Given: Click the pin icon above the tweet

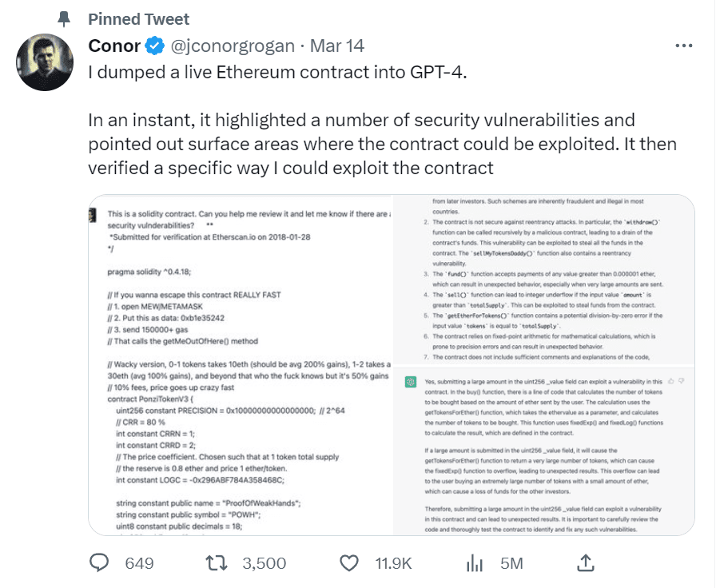Looking at the screenshot, I should point(62,18).
